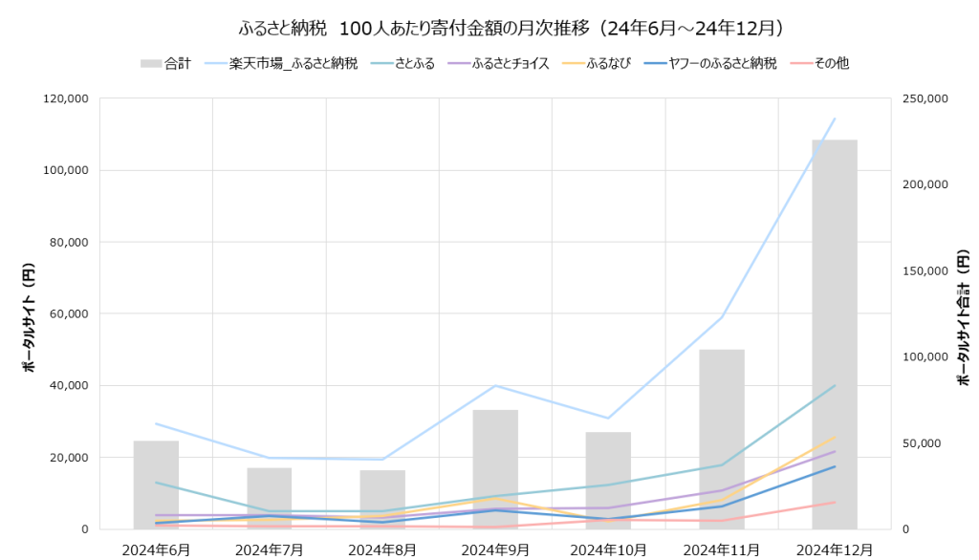
Task: Click the 100,000 right axis value
Action: 925,357
